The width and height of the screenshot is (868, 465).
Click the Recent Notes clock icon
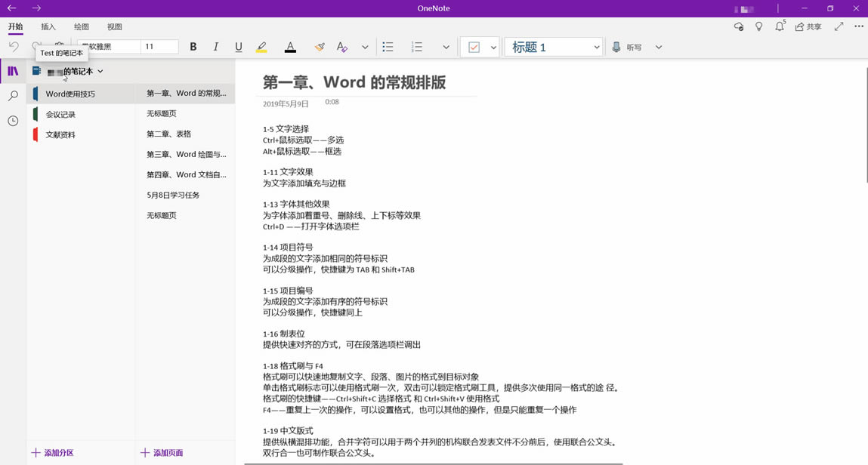click(x=13, y=121)
